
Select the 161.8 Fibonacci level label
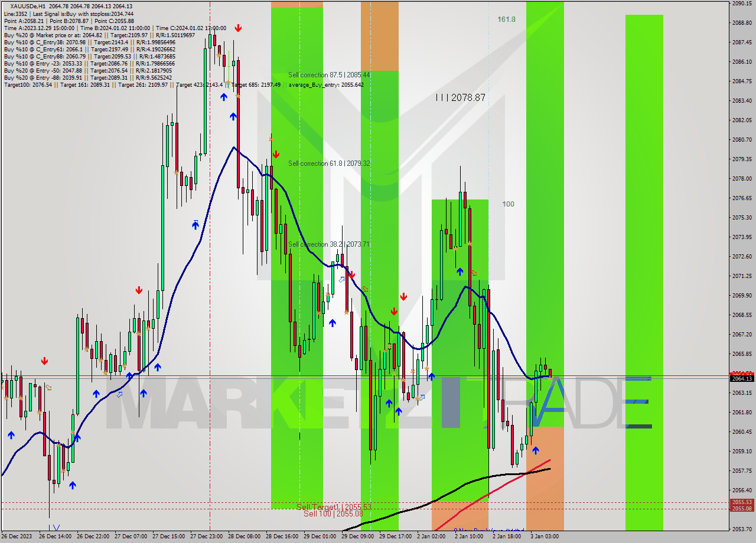[506, 19]
